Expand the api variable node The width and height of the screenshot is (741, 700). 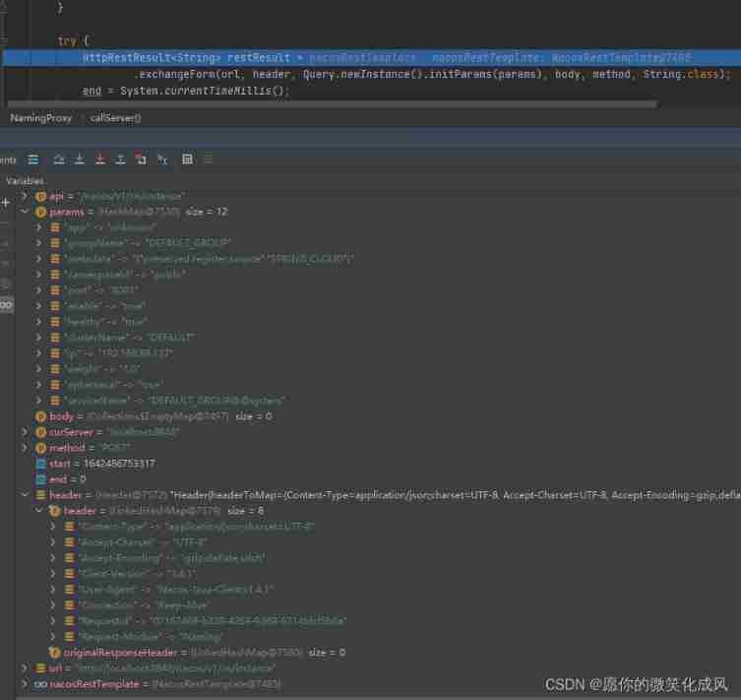[x=26, y=196]
